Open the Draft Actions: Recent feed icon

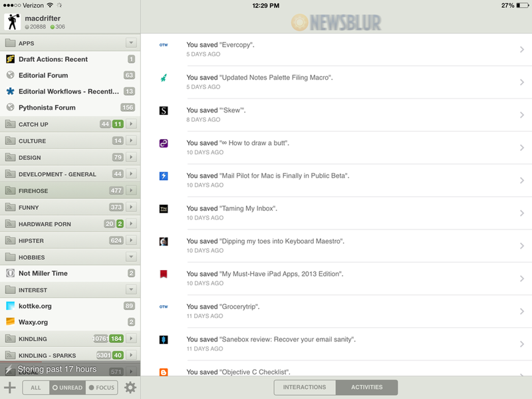(x=11, y=59)
